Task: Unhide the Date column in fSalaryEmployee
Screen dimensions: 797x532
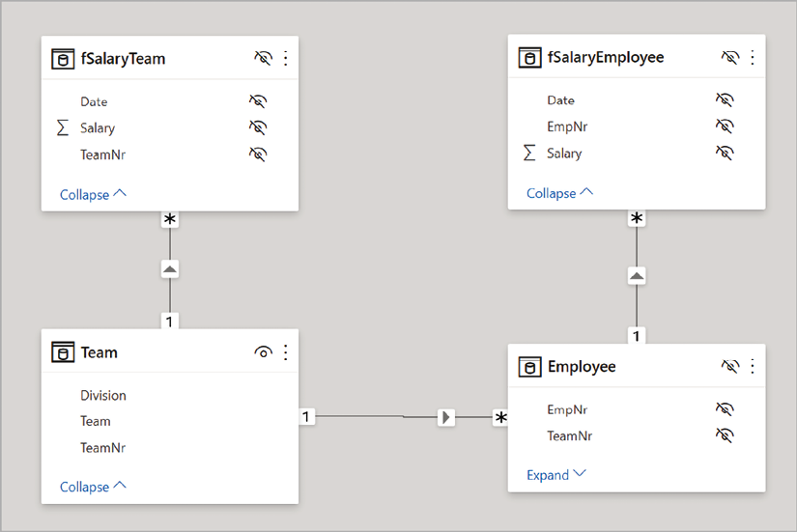Action: pyautogui.click(x=725, y=99)
